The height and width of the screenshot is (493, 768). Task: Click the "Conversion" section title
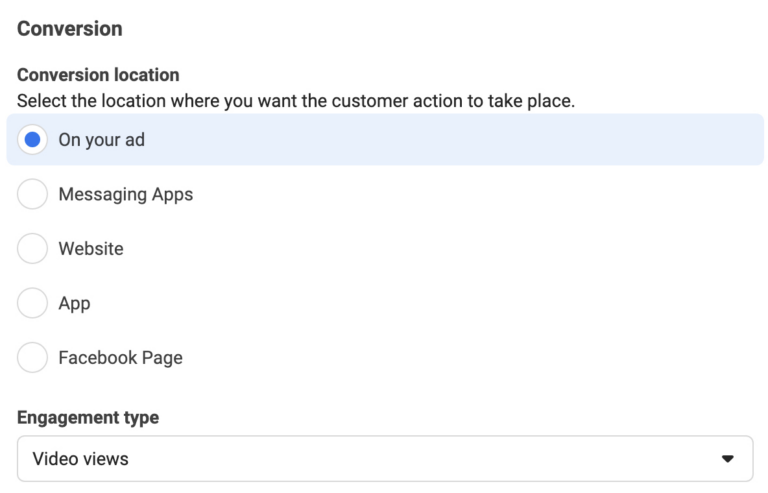click(x=70, y=29)
